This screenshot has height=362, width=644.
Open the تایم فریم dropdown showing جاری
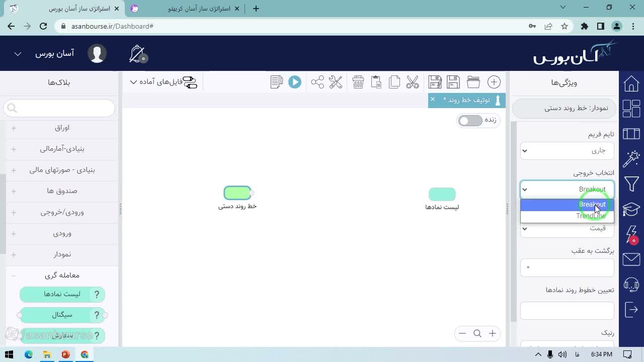[x=567, y=150]
